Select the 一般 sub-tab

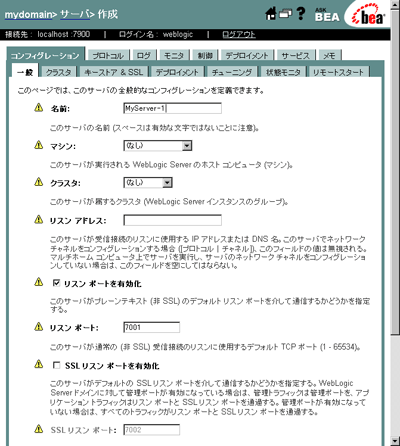click(x=25, y=72)
